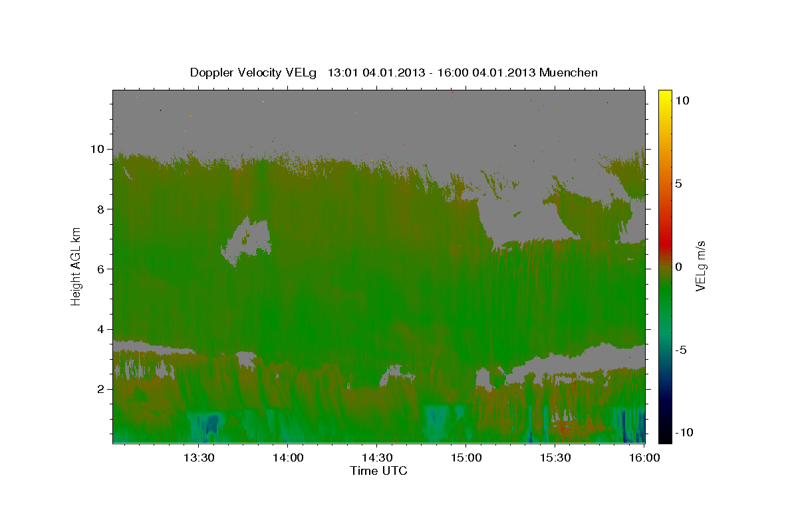Click the '15:00' time tick label
This screenshot has width=798, height=532.
tap(466, 458)
